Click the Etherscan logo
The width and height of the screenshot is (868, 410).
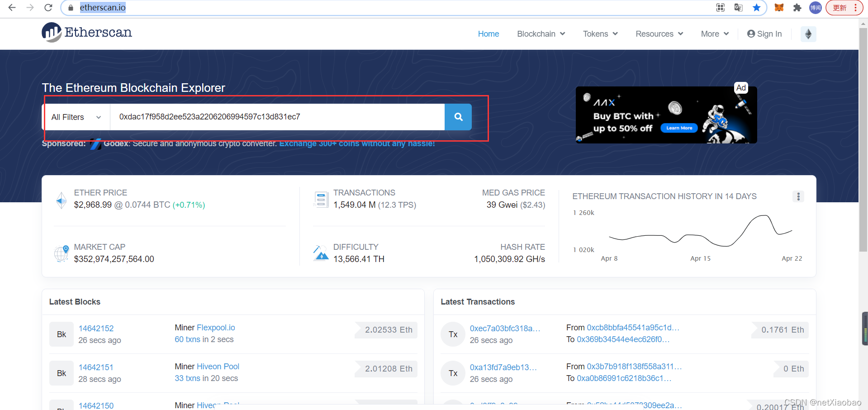click(87, 33)
